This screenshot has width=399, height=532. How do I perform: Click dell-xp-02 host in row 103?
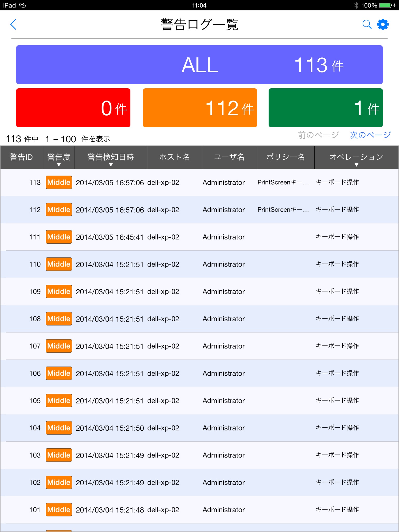pos(163,455)
